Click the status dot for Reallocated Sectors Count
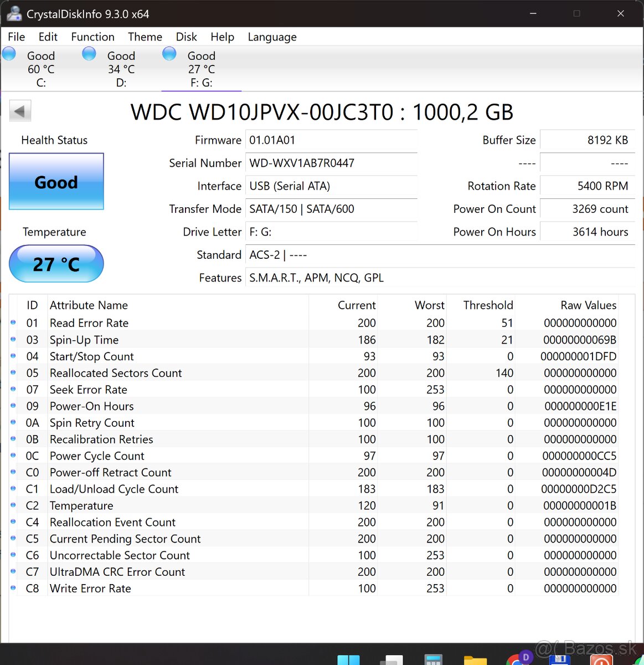The image size is (644, 665). [13, 372]
